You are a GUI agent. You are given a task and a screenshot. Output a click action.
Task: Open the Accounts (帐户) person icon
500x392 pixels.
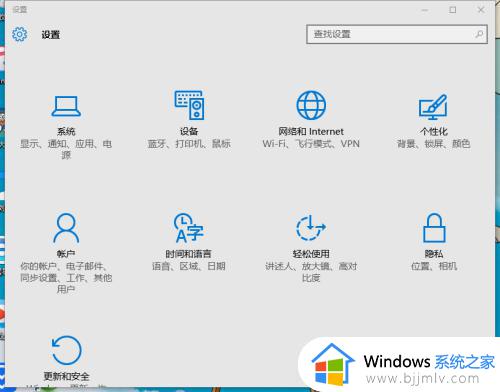tap(66, 228)
